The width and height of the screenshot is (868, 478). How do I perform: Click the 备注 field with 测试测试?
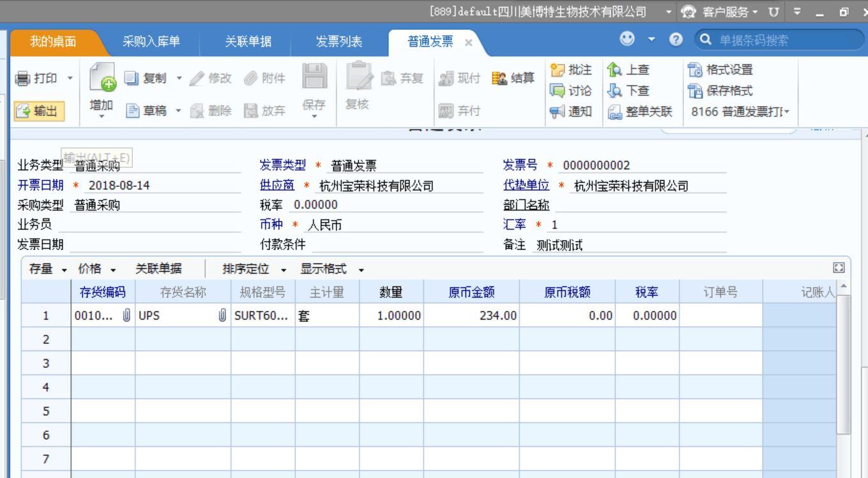point(629,244)
